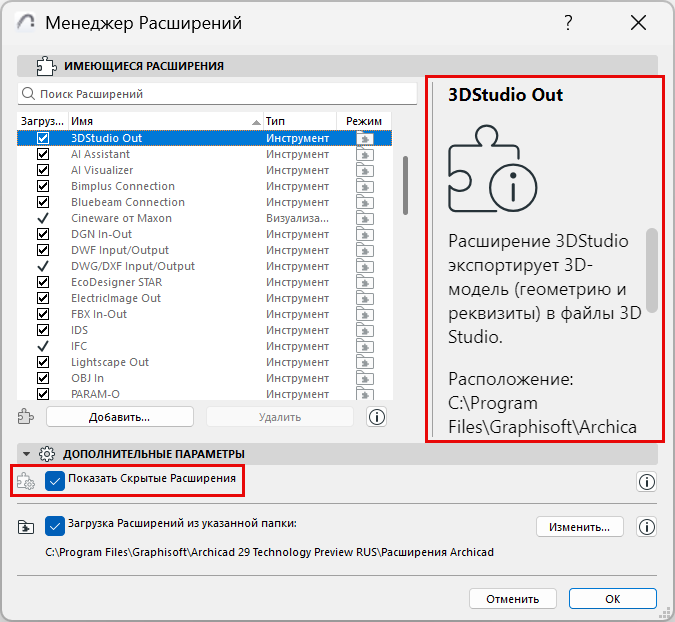Click the mode folder icon for Cineware от Maxon
Screen dimensions: 675x622
pyautogui.click(x=365, y=218)
